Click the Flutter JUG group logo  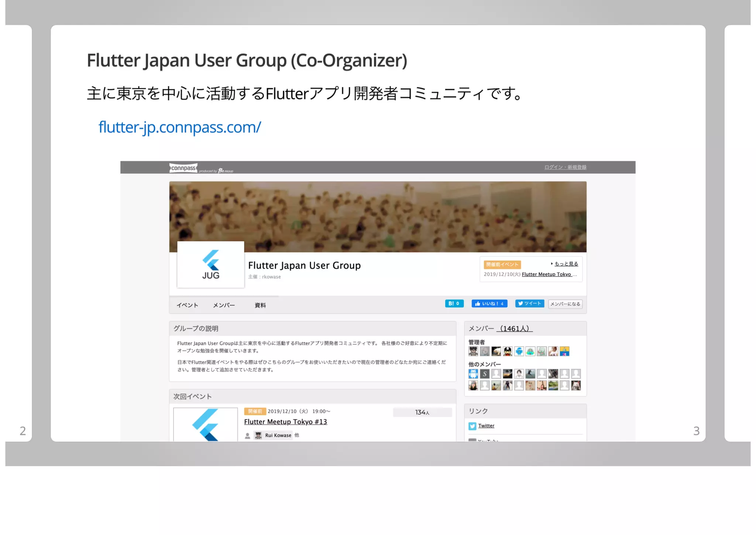(x=210, y=264)
